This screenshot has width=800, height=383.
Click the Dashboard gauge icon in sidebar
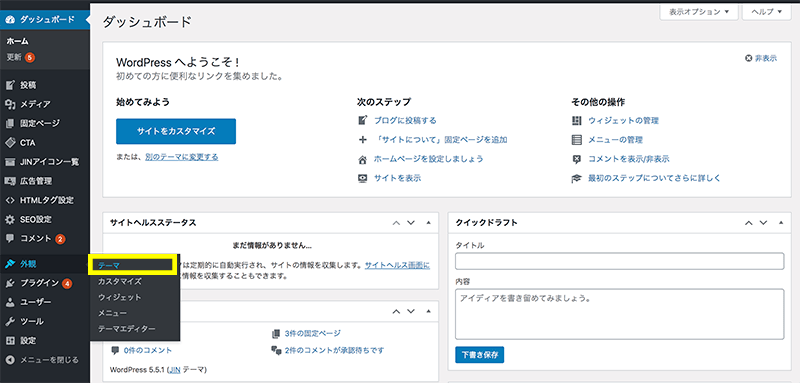point(10,20)
